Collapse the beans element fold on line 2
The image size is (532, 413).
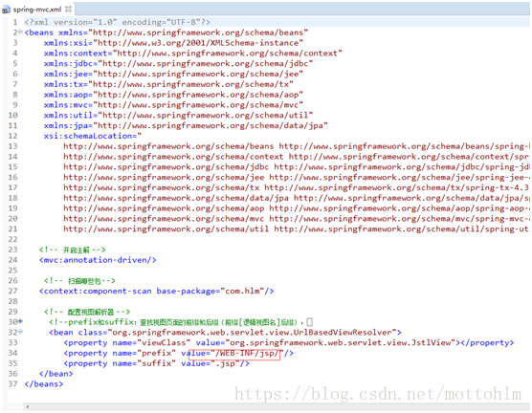coord(20,32)
